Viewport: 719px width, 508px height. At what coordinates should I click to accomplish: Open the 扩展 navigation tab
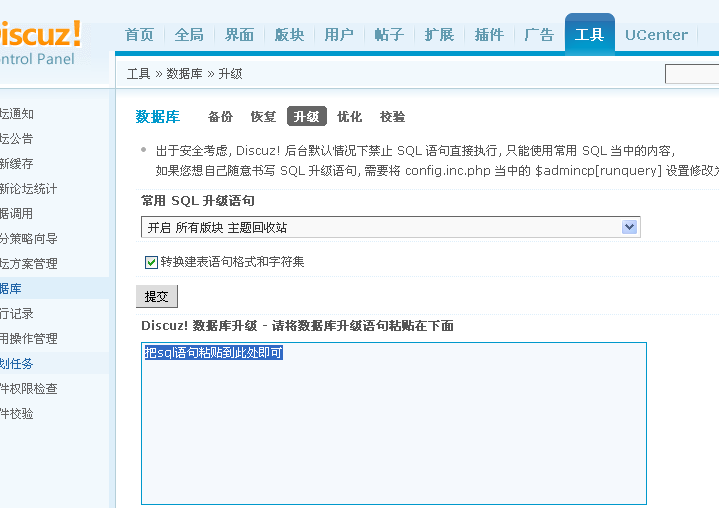439,35
